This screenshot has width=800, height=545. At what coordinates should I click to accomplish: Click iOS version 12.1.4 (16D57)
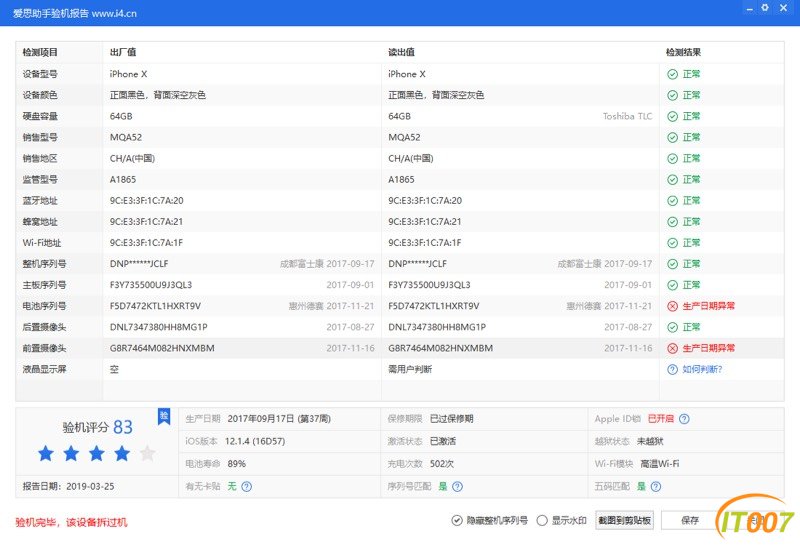coord(255,441)
